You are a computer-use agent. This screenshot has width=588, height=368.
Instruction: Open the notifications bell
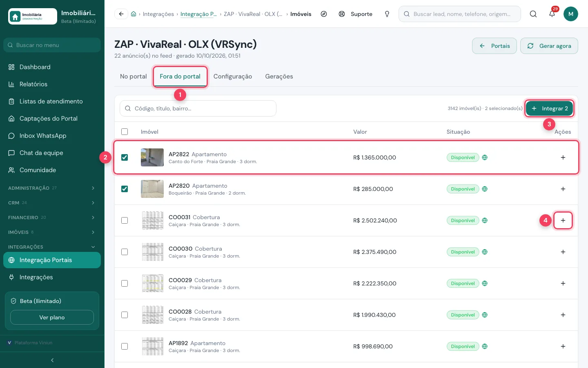point(552,14)
